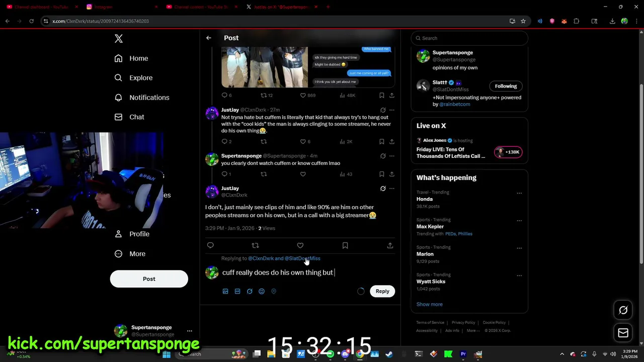Open replies on the Supertansponge 4m reply

click(226, 174)
